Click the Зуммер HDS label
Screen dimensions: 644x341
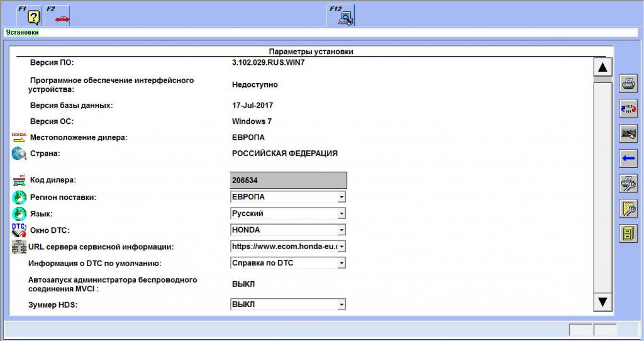pos(53,305)
